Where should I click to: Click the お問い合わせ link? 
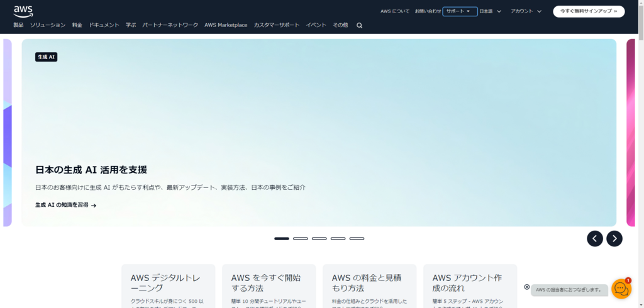point(428,11)
